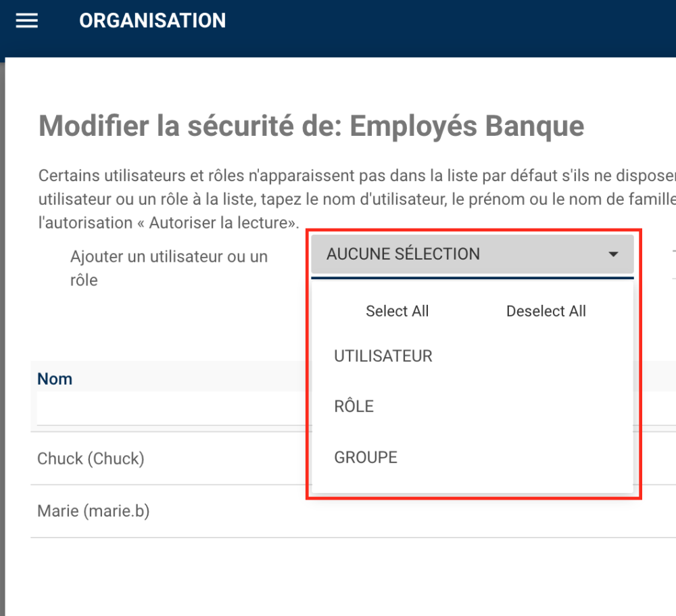Screen dimensions: 676x616
Task: Open the hamburger navigation menu
Action: tap(27, 21)
